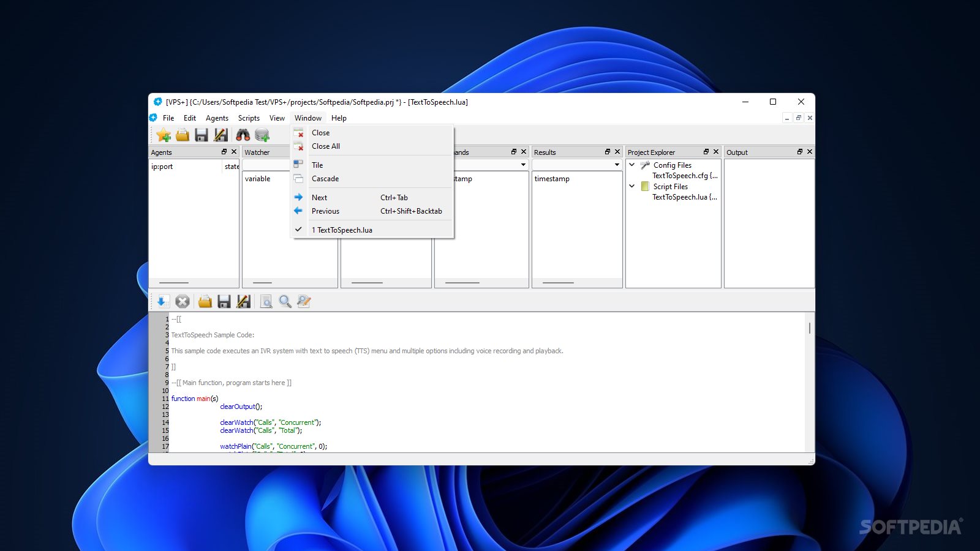Open script with editor toolbar folder icon
Image resolution: width=980 pixels, height=551 pixels.
205,301
